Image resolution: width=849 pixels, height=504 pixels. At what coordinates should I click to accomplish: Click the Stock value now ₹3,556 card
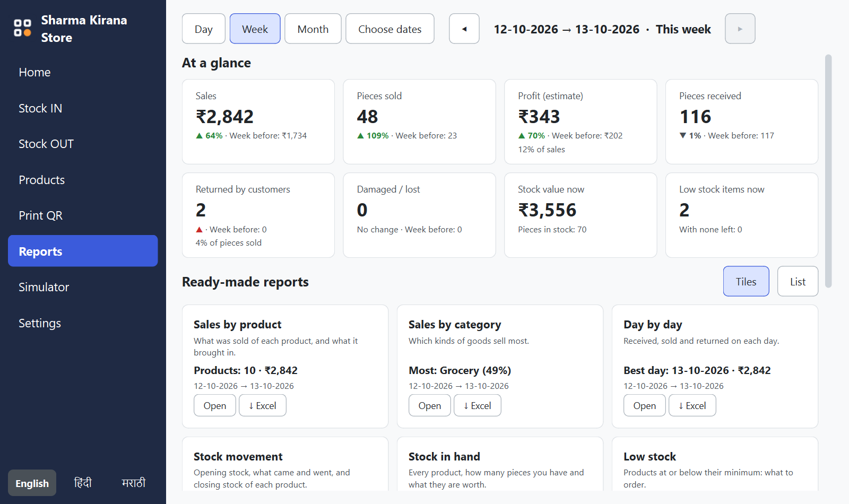(x=581, y=215)
